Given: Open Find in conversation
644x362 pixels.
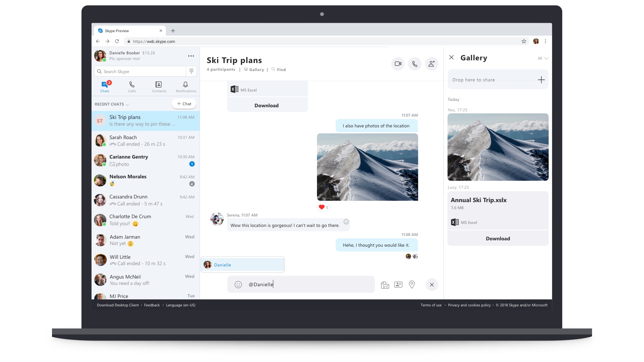Looking at the screenshot, I should click(x=279, y=69).
